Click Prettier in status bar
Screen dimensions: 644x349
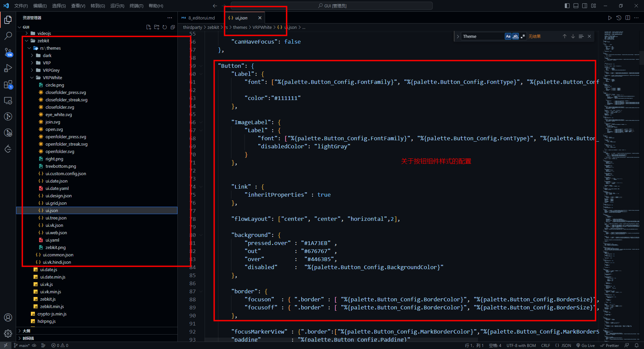pos(609,345)
